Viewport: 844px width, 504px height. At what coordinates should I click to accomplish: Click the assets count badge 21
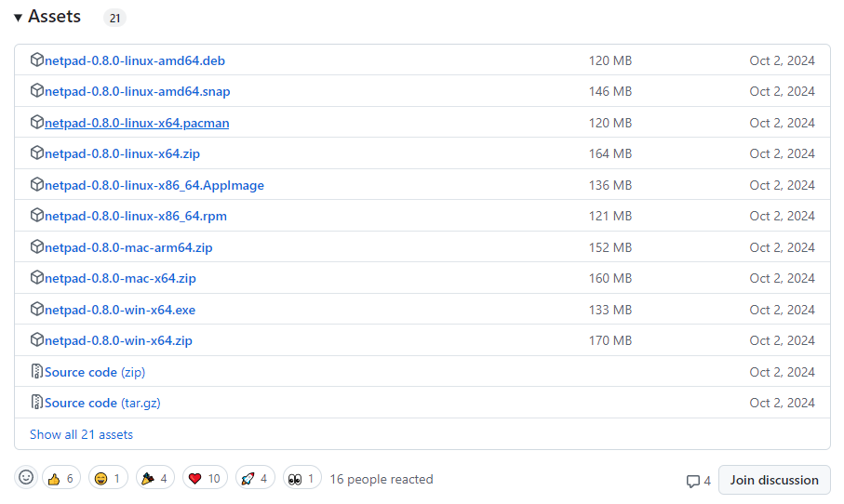114,19
